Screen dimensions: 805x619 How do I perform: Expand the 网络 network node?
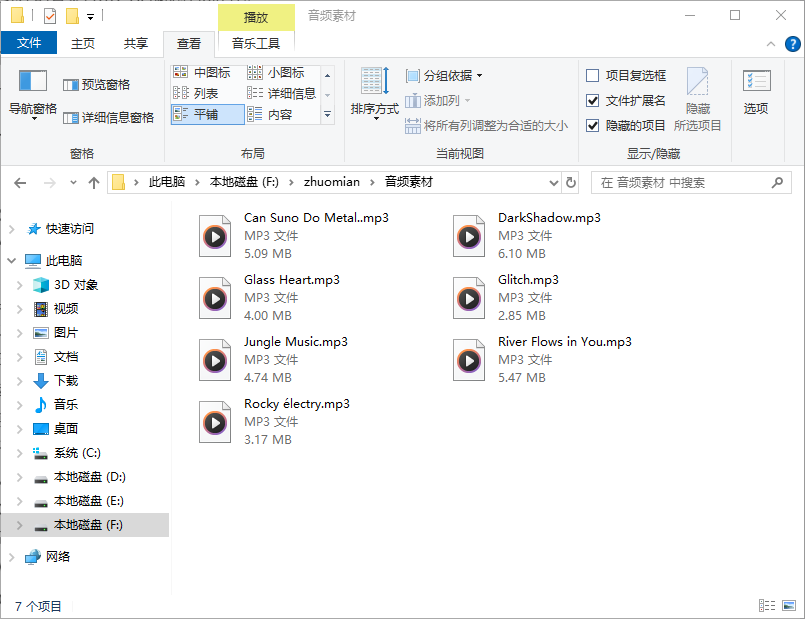12,557
